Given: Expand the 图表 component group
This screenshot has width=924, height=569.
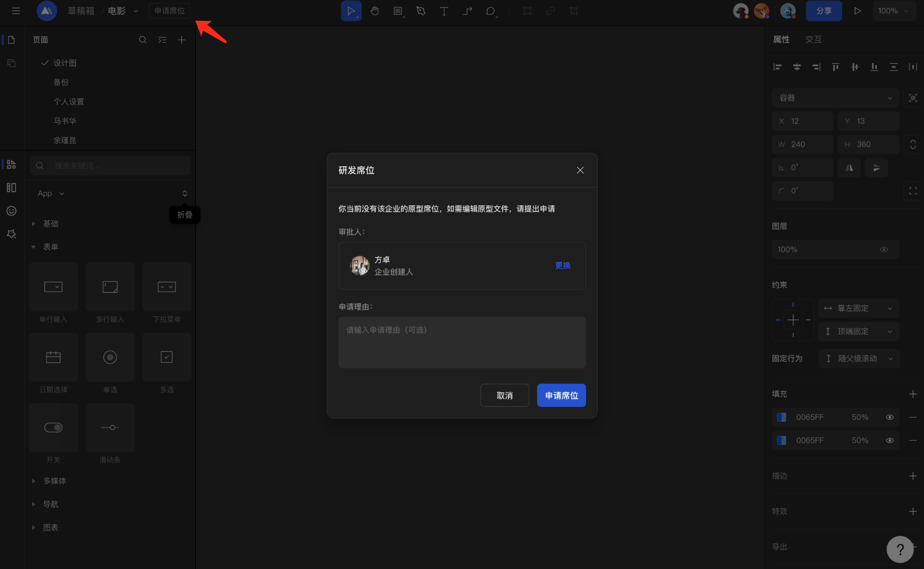Looking at the screenshot, I should (x=33, y=528).
